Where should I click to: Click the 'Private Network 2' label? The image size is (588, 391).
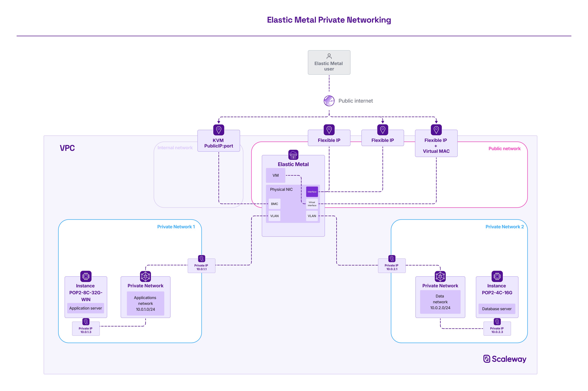point(505,227)
